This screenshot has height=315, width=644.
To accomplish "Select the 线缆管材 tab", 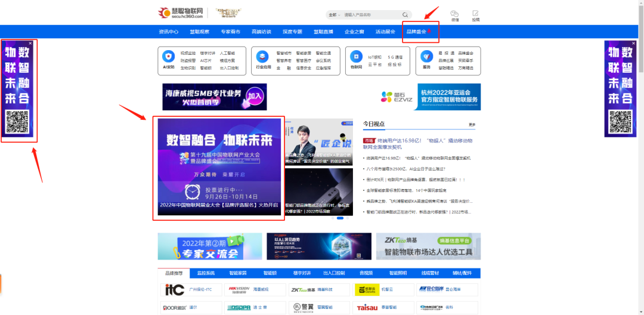I will coord(430,273).
